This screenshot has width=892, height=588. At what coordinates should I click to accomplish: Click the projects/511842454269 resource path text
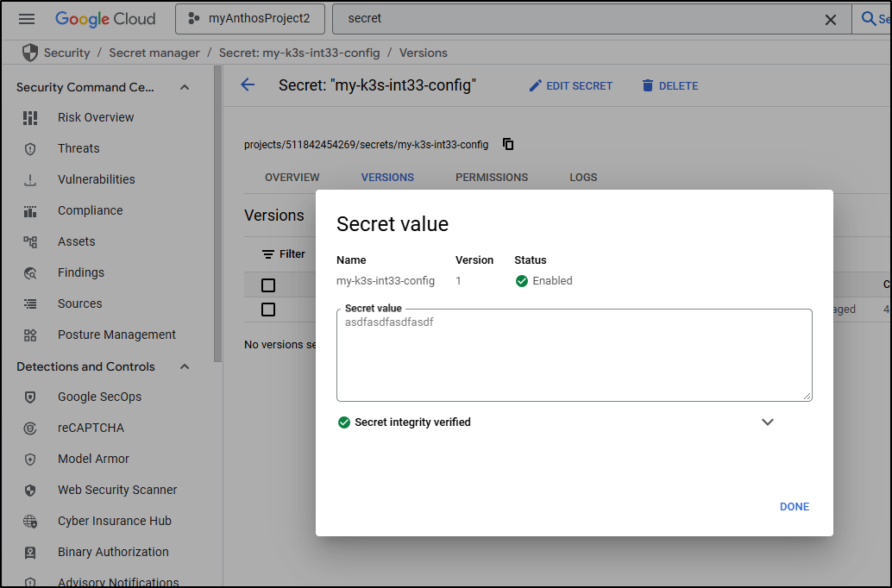[x=366, y=145]
